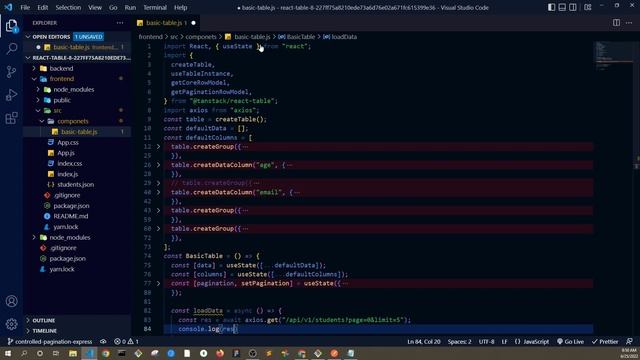Open the Source Control view
This screenshot has height=360, width=640.
[x=11, y=71]
